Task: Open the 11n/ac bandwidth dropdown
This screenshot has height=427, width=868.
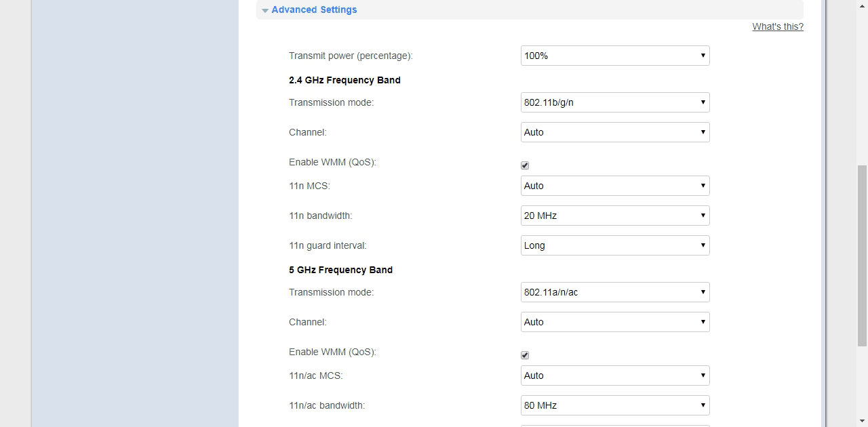Action: (x=614, y=405)
